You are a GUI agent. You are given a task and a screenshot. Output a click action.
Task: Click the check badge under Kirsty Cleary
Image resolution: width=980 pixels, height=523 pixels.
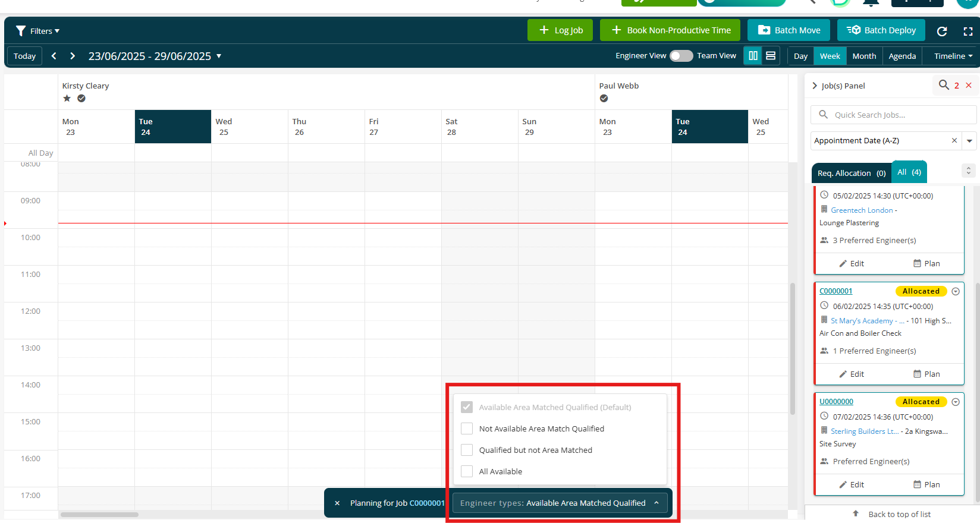tap(81, 99)
